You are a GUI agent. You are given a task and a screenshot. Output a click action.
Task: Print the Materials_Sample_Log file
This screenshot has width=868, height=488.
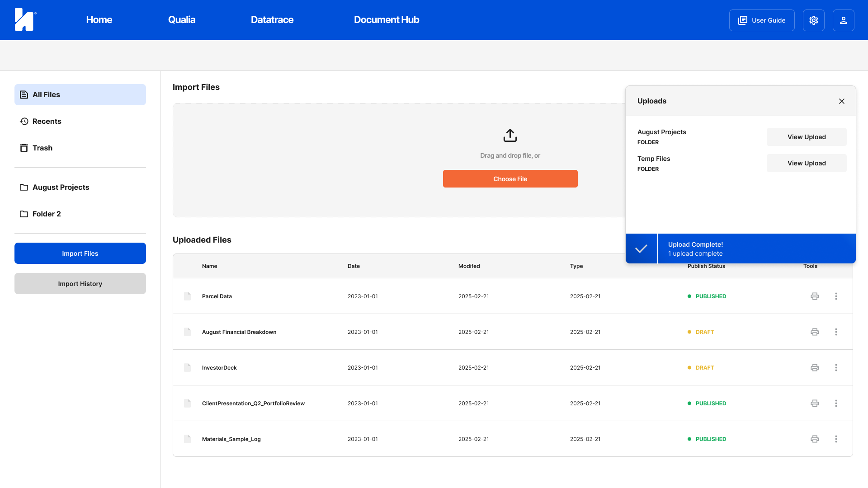(815, 439)
